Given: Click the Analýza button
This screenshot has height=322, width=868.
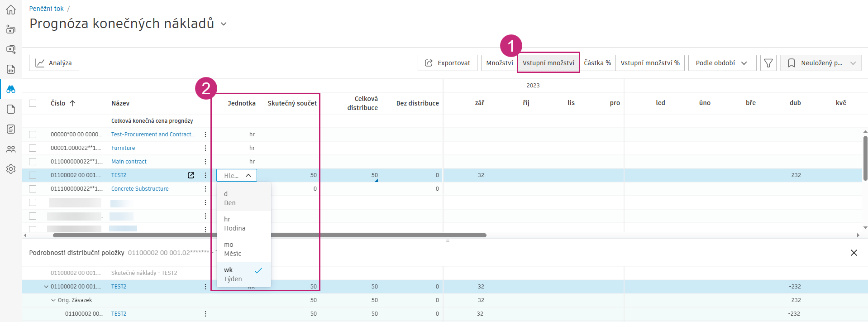Looking at the screenshot, I should [54, 63].
